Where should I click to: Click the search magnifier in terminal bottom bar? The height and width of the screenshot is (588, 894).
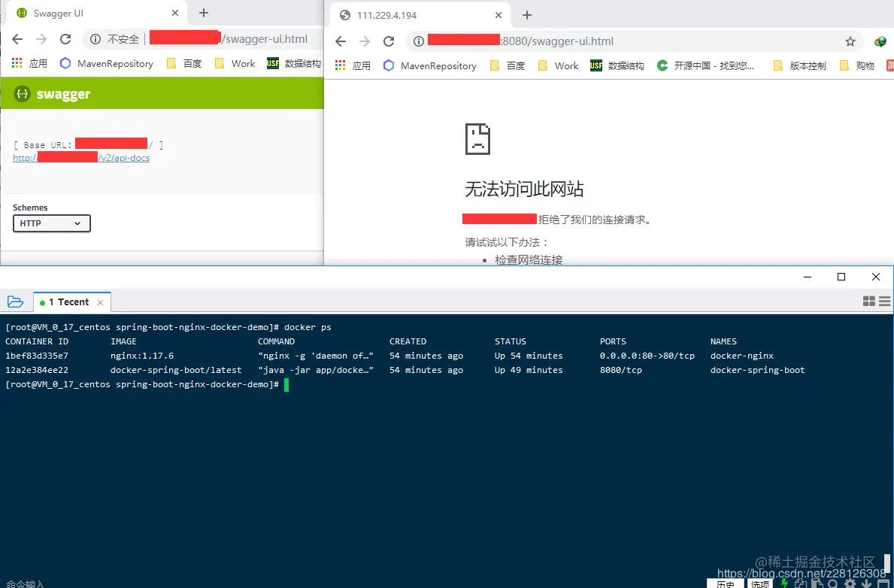point(833,583)
